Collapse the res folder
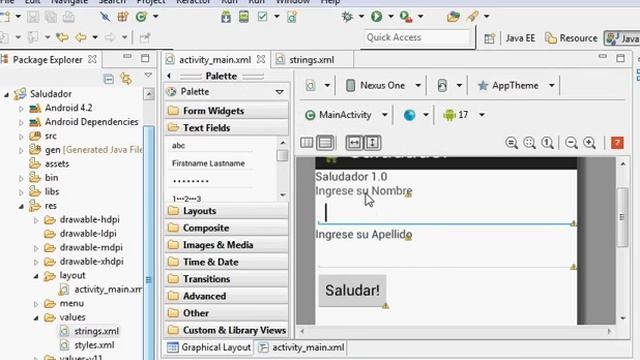The width and height of the screenshot is (640, 360). coord(21,206)
